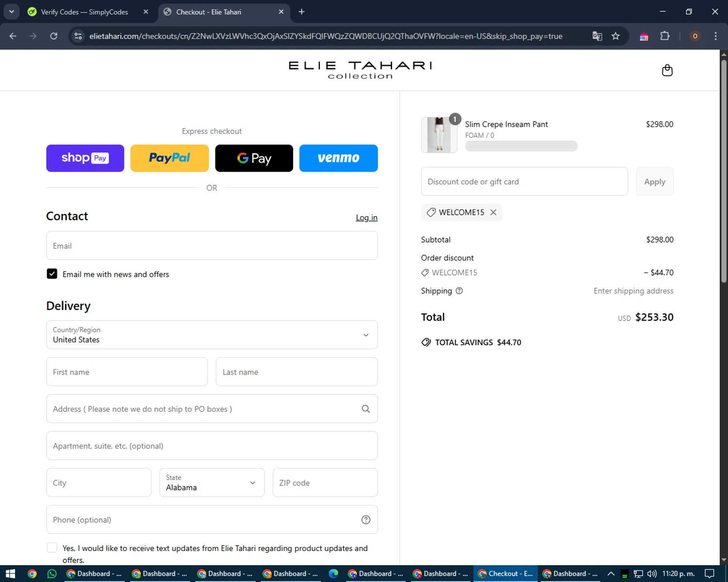Pay with the Google Pay button
Screen dimensions: 728x582
pos(254,158)
